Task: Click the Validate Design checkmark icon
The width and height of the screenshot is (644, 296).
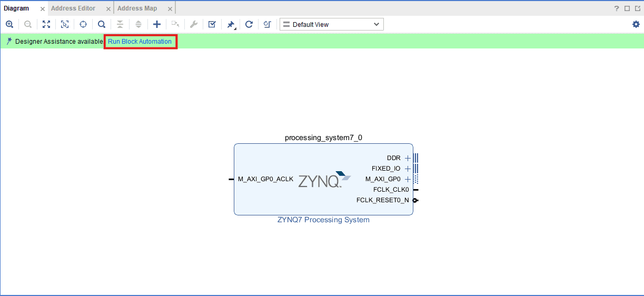Action: (212, 24)
